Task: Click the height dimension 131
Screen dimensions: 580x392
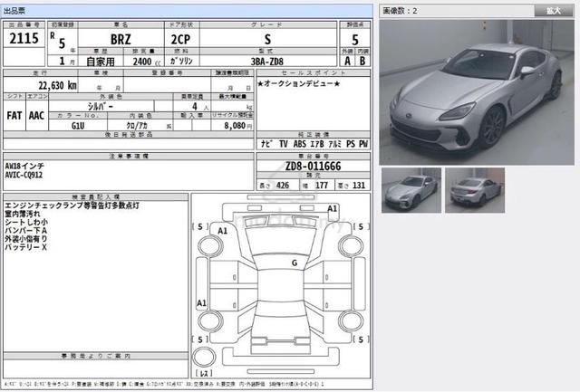Action: (x=359, y=185)
